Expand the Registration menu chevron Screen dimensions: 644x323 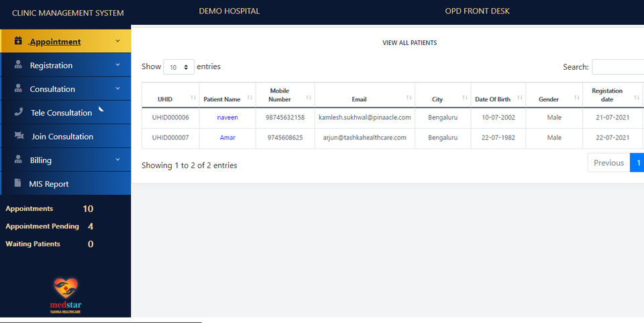coord(118,65)
